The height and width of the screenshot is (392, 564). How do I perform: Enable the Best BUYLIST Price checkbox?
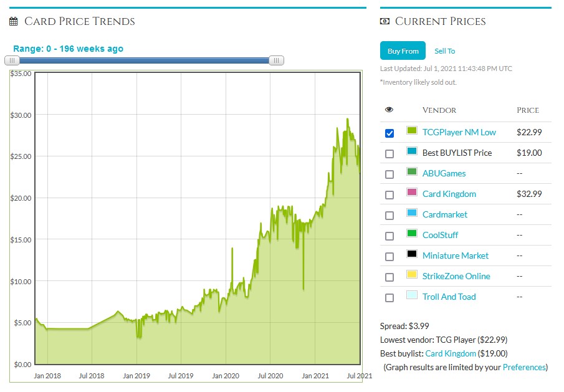(389, 153)
